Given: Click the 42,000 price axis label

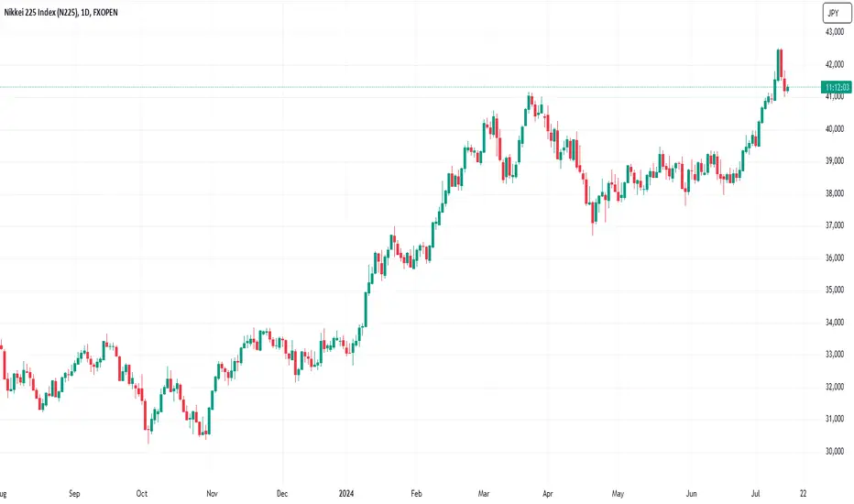Looking at the screenshot, I should tap(835, 64).
